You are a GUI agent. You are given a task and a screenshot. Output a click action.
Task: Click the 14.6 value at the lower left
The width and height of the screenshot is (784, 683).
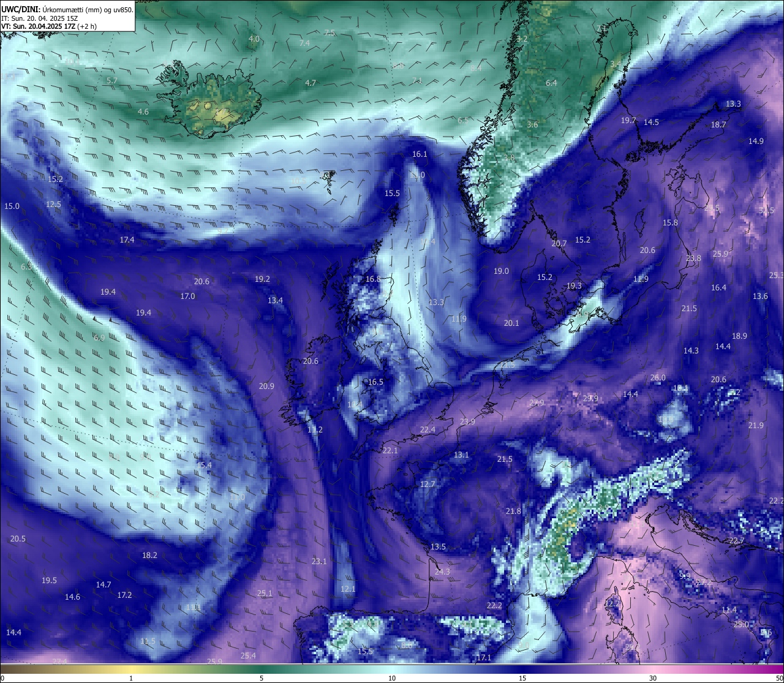72,597
